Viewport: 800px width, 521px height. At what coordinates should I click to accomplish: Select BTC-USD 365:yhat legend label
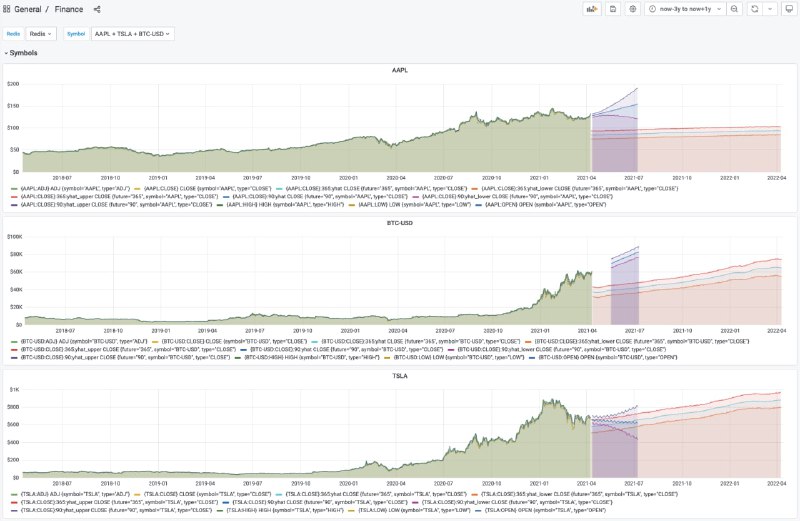pos(420,341)
